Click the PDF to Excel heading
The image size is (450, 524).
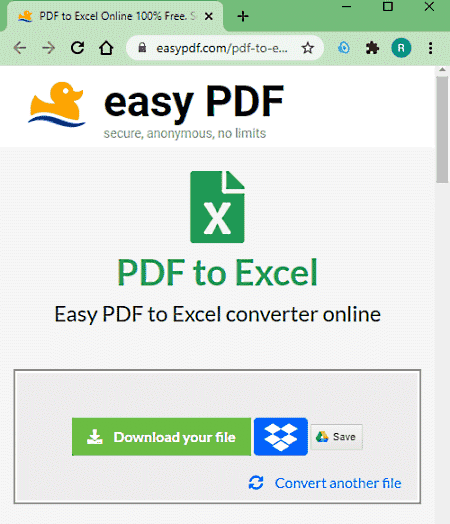217,272
